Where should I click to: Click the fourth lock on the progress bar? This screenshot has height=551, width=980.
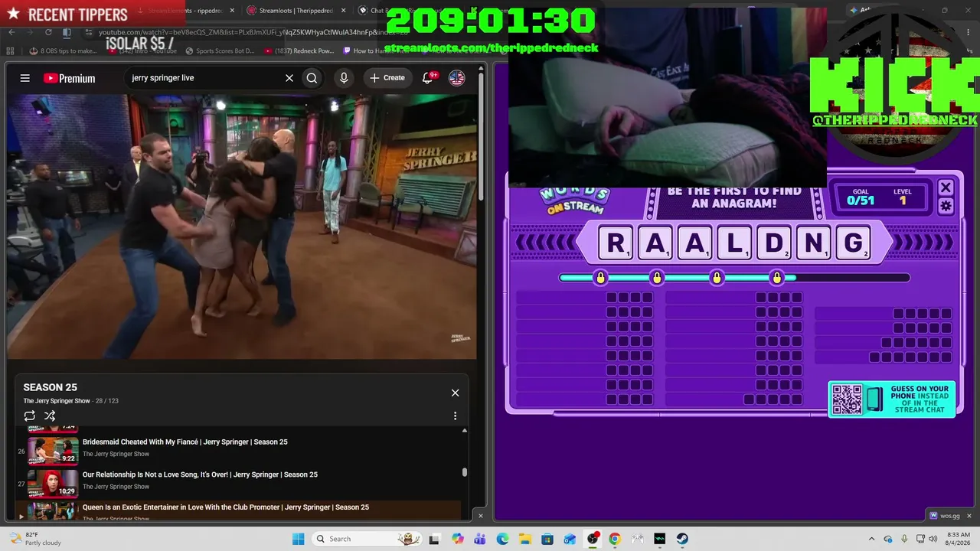coord(777,277)
